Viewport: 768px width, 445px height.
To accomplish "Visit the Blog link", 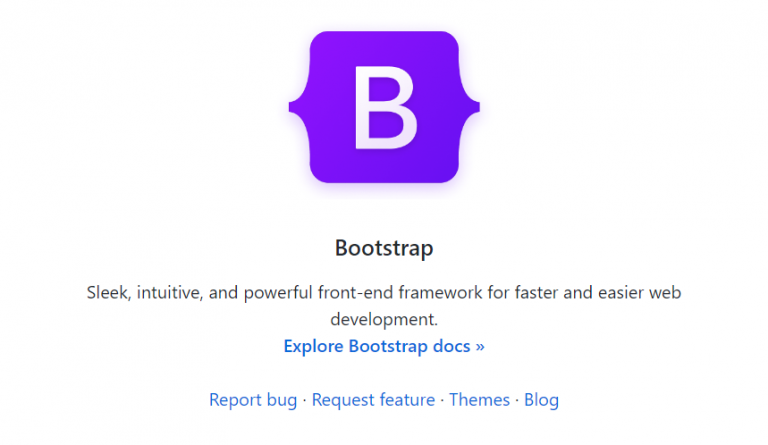I will click(541, 400).
